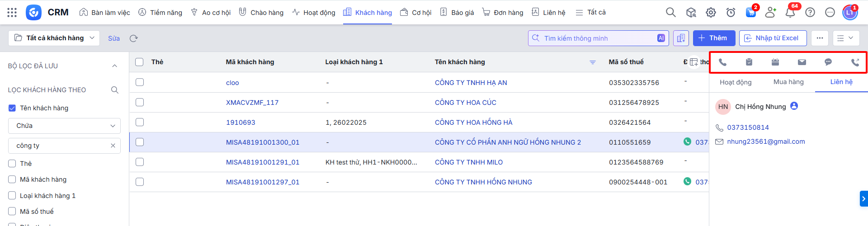Viewport: 868px width, 226px height.
Task: Collapse the BỘ LỌC ĐÃ LƯU section
Action: (114, 66)
